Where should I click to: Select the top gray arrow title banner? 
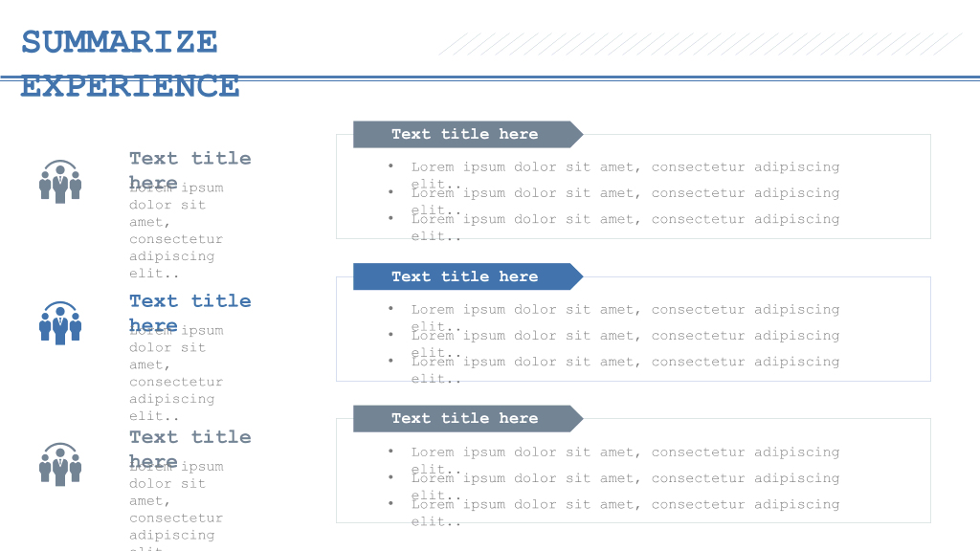pos(468,134)
